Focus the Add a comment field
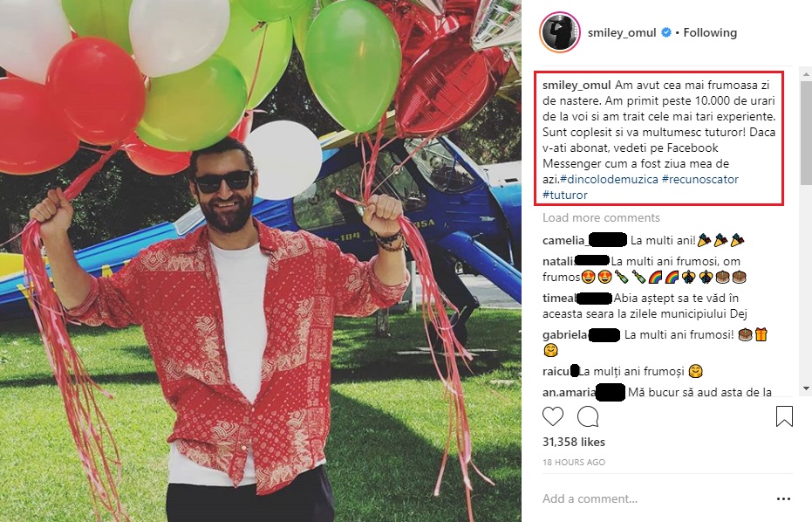 pyautogui.click(x=645, y=498)
